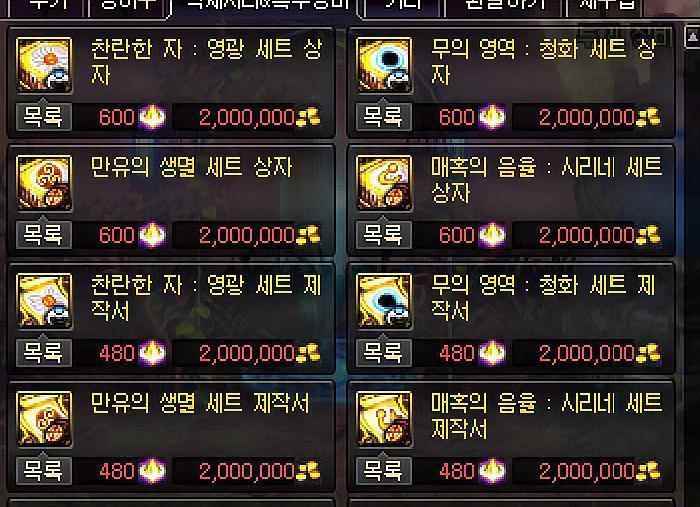Click 목록 button under 만유의 생멸 세트 제작서
The height and width of the screenshot is (507, 700).
[x=44, y=471]
